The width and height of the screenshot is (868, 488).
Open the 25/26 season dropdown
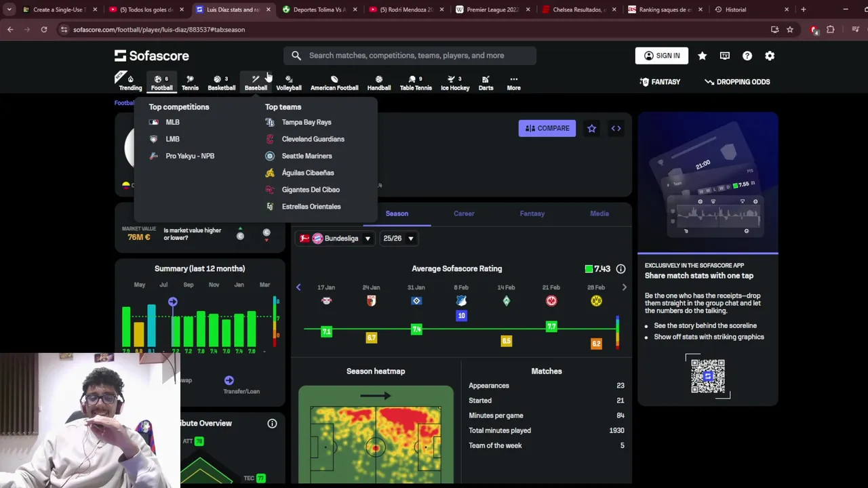[x=398, y=239]
